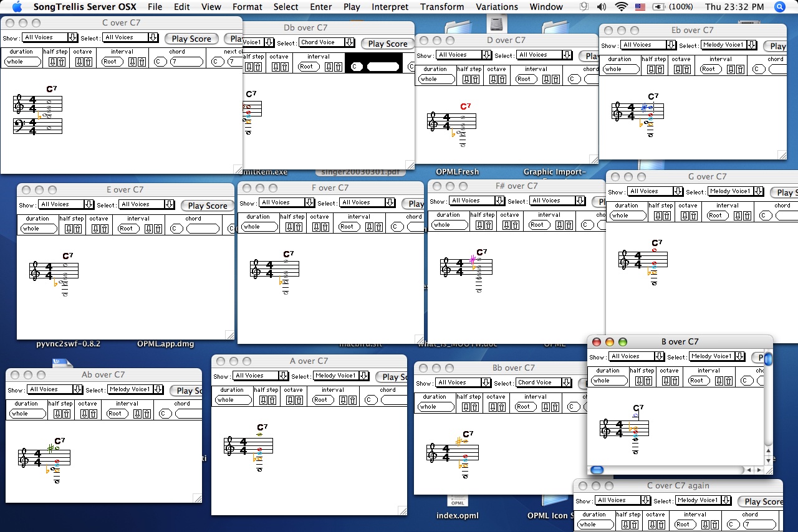Open the Interpret menu
The image size is (798, 532).
click(x=390, y=7)
